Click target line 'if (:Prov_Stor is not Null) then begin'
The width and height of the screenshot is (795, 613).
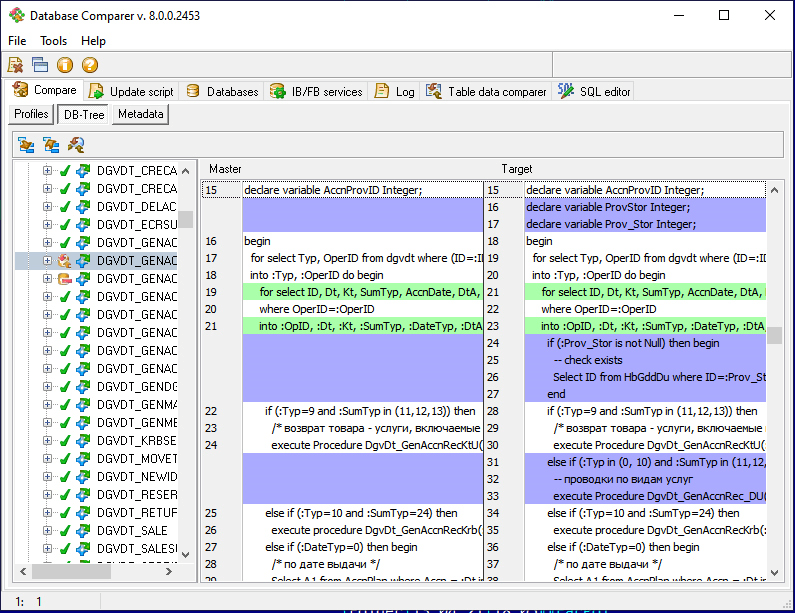[x=633, y=343]
